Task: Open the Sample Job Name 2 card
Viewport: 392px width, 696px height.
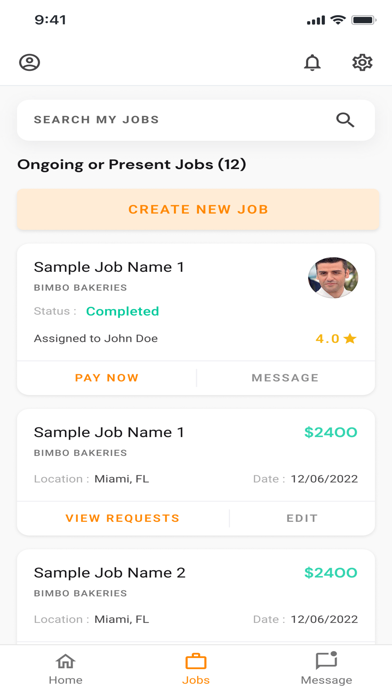Action: [x=196, y=597]
